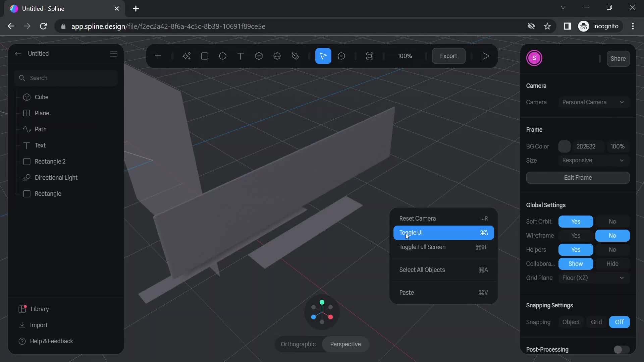
Task: Click the frame focus icon
Action: [x=370, y=56]
